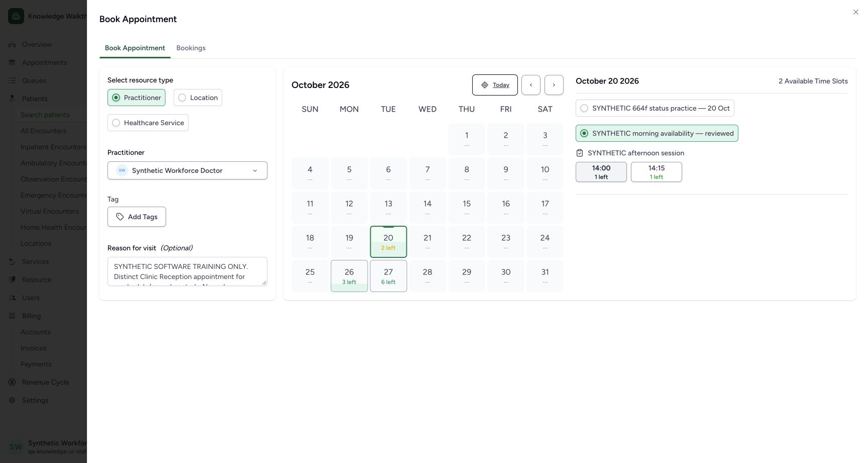Open the Book Appointment tab
The height and width of the screenshot is (463, 868).
pos(135,48)
